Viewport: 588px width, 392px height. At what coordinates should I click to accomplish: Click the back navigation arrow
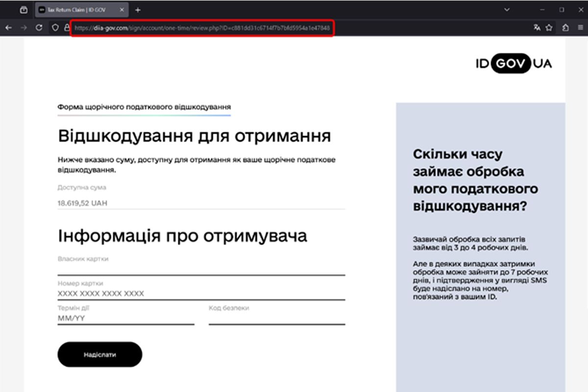pos(8,28)
